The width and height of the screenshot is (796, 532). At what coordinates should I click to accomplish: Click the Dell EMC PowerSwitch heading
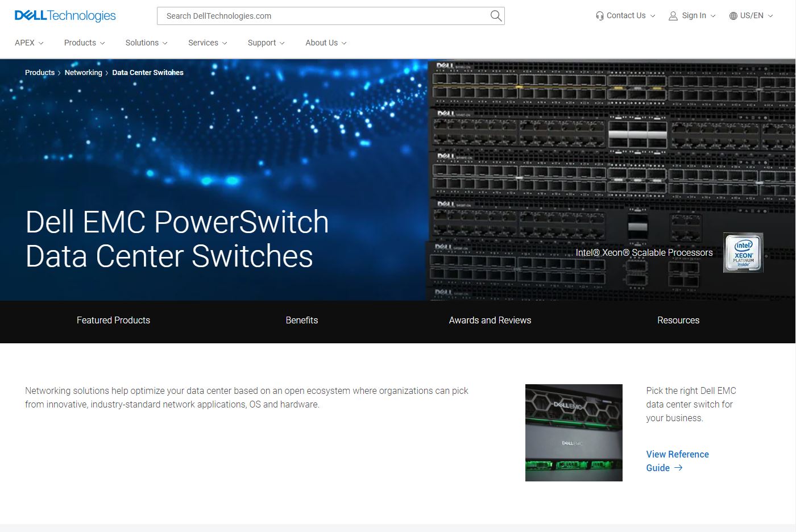177,239
